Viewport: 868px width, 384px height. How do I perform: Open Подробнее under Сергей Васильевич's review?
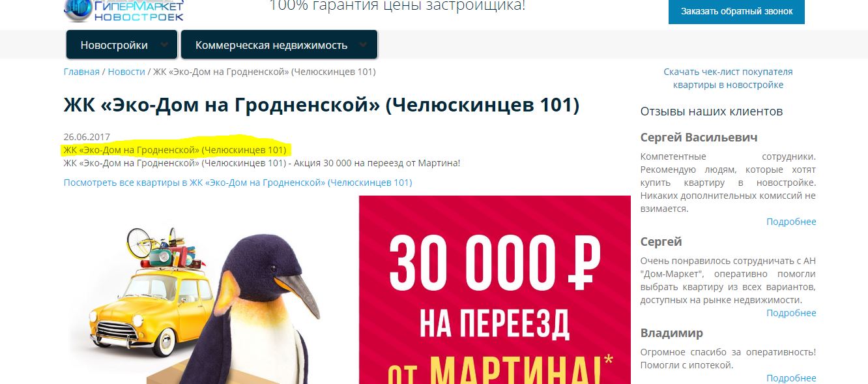pos(791,222)
